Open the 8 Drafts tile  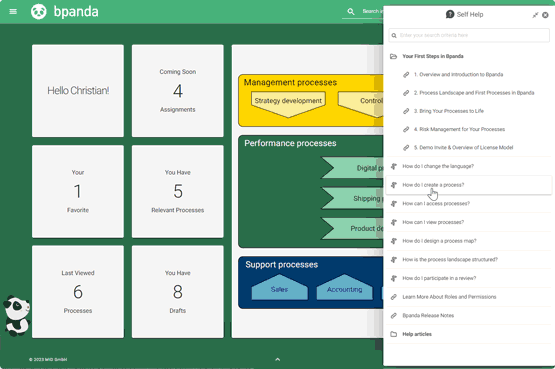[x=178, y=292]
